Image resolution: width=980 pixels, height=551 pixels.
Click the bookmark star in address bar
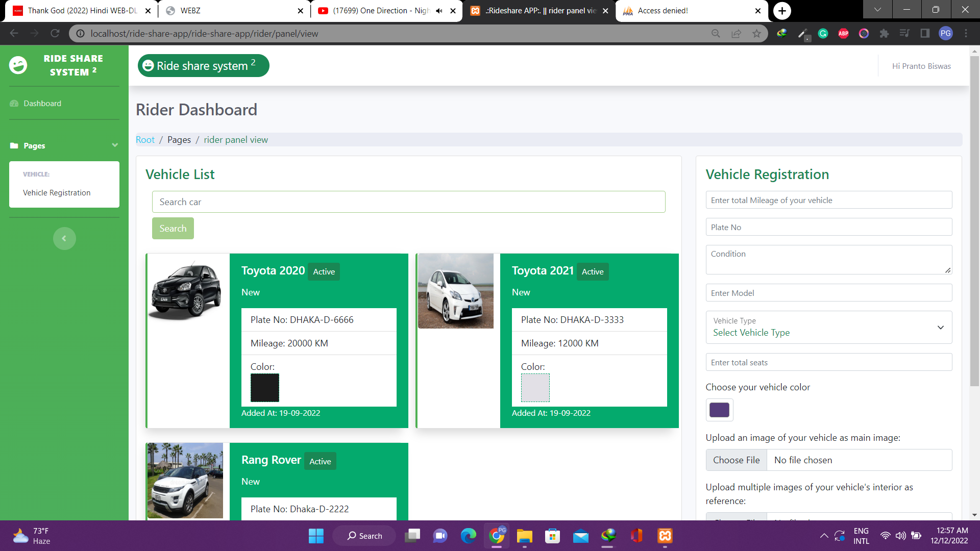[756, 33]
